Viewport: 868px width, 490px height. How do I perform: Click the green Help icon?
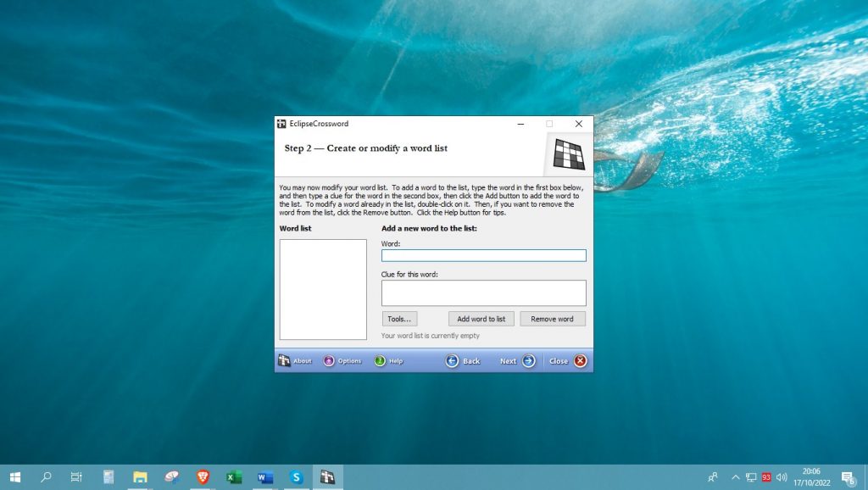point(388,361)
